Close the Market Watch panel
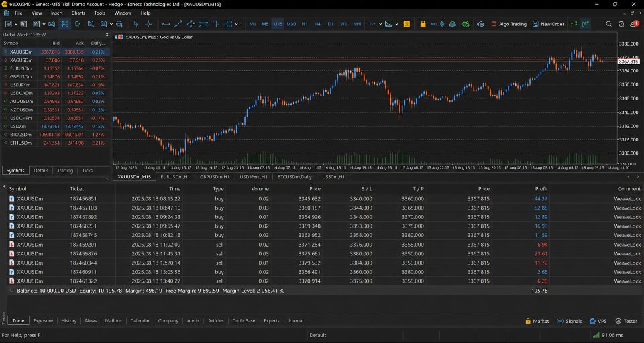Image resolution: width=644 pixels, height=343 pixels. click(107, 35)
